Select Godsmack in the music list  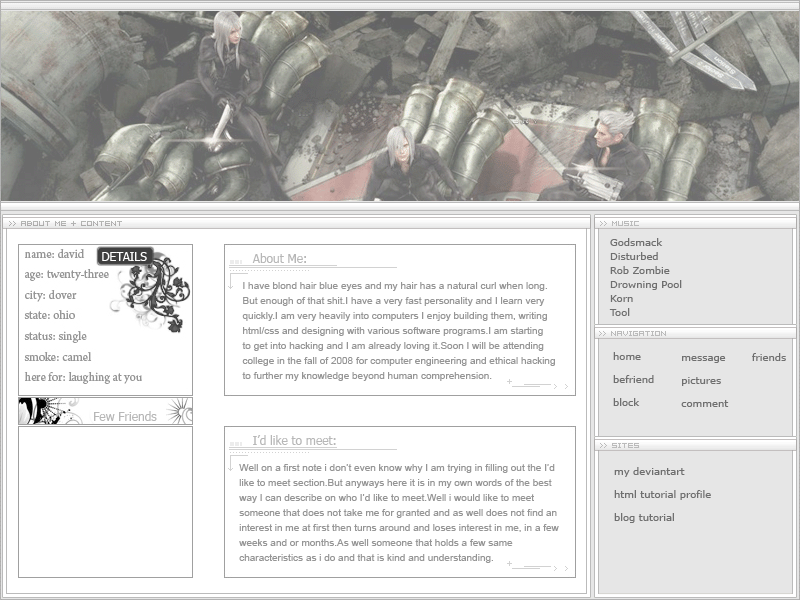tap(636, 242)
